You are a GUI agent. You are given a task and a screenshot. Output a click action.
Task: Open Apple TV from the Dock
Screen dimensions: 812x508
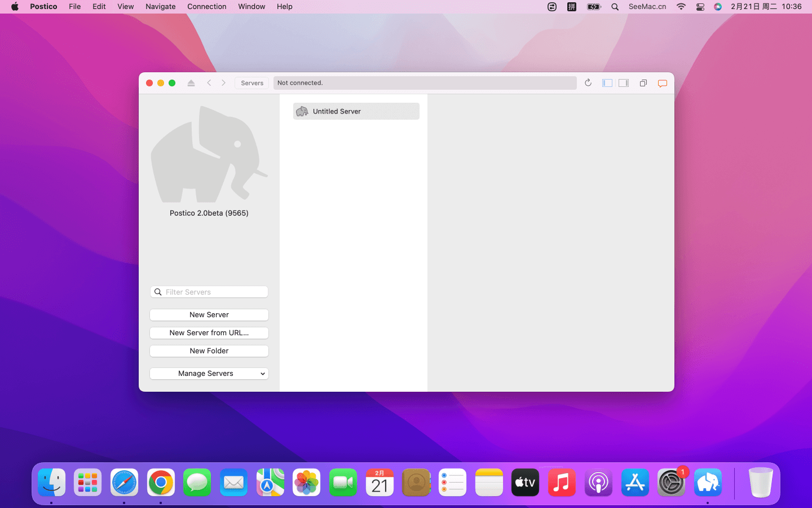(525, 483)
